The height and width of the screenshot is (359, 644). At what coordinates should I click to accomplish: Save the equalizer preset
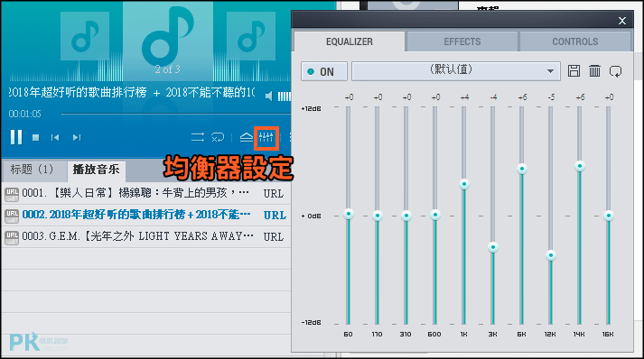tap(574, 71)
